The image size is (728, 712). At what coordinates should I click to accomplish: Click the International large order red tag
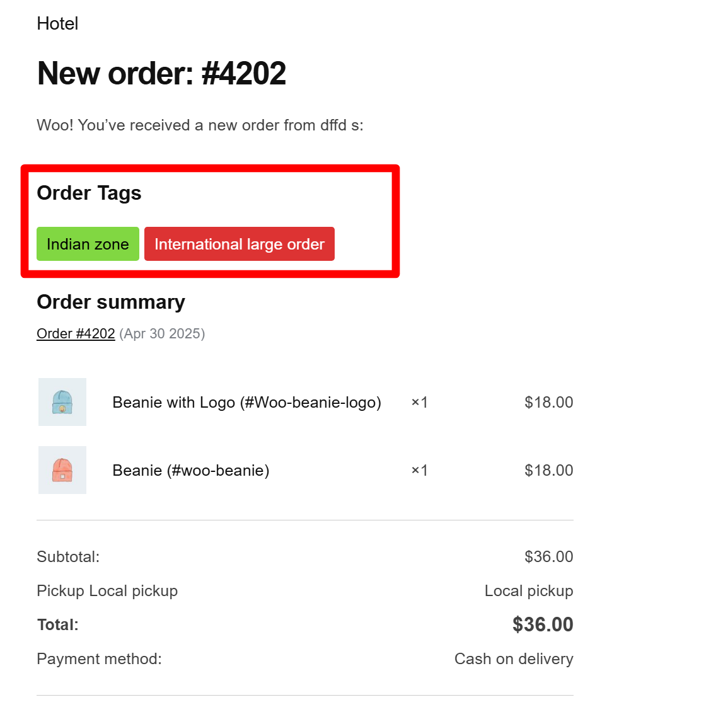tap(239, 244)
